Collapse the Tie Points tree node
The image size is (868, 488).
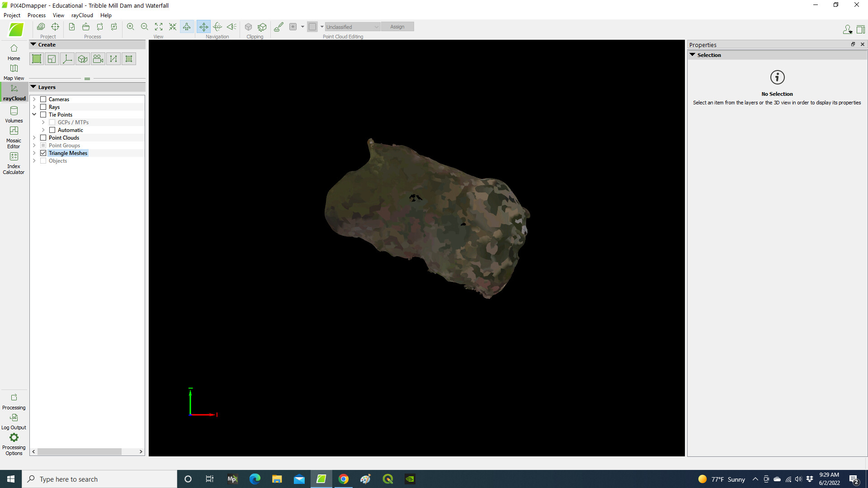pos(34,115)
